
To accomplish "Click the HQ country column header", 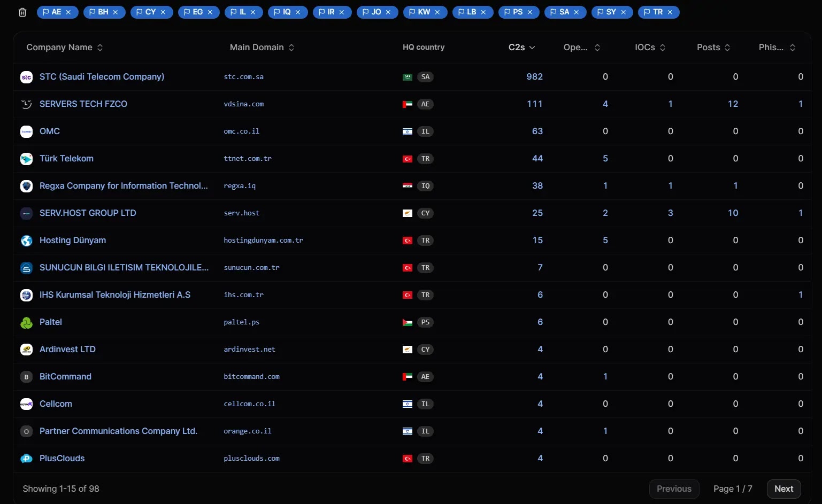I will click(x=424, y=48).
